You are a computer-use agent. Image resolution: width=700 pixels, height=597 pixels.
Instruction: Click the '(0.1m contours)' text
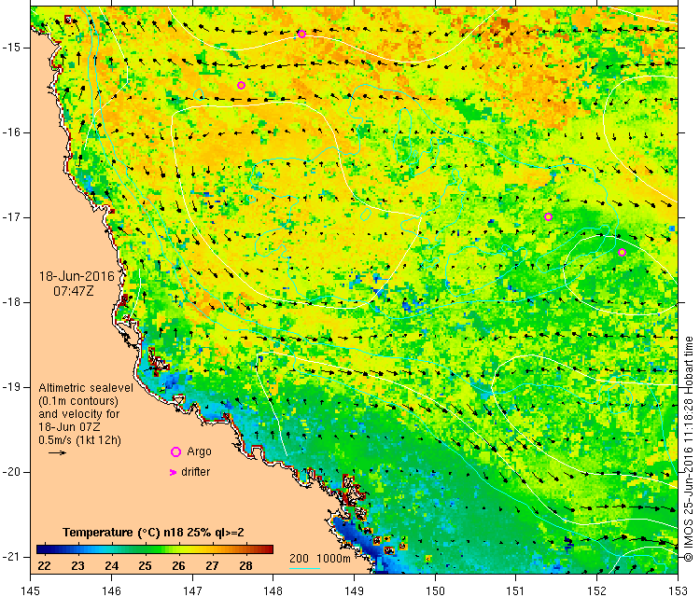(78, 401)
